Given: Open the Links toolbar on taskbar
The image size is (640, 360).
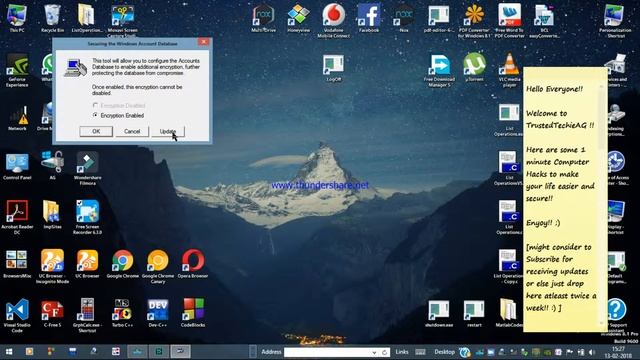Looking at the screenshot, I should point(402,352).
